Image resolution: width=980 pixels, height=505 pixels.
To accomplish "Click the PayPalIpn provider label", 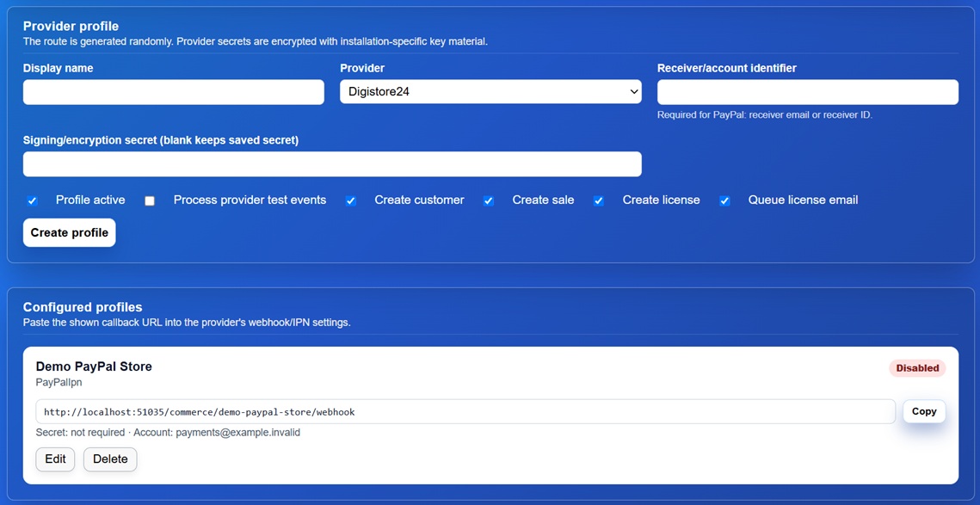I will coord(59,382).
